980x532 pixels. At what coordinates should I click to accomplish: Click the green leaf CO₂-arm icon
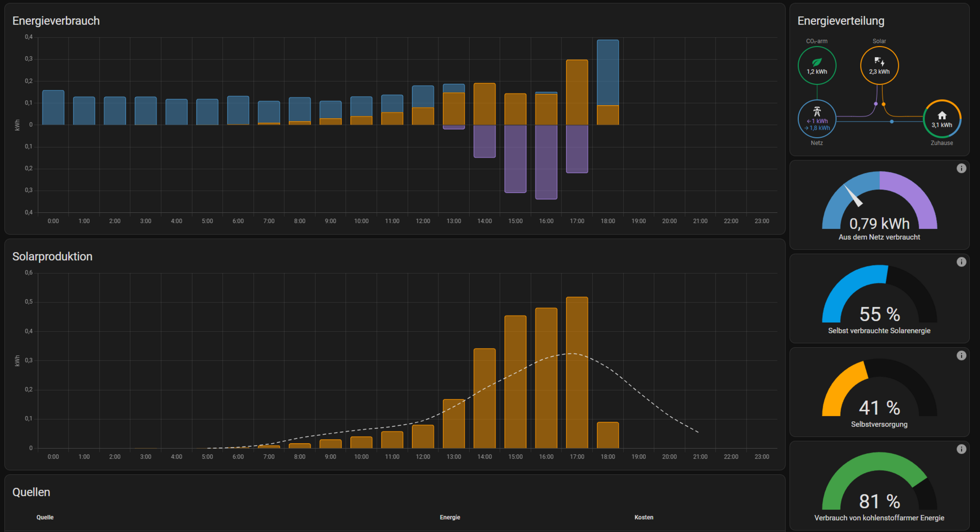(x=817, y=62)
